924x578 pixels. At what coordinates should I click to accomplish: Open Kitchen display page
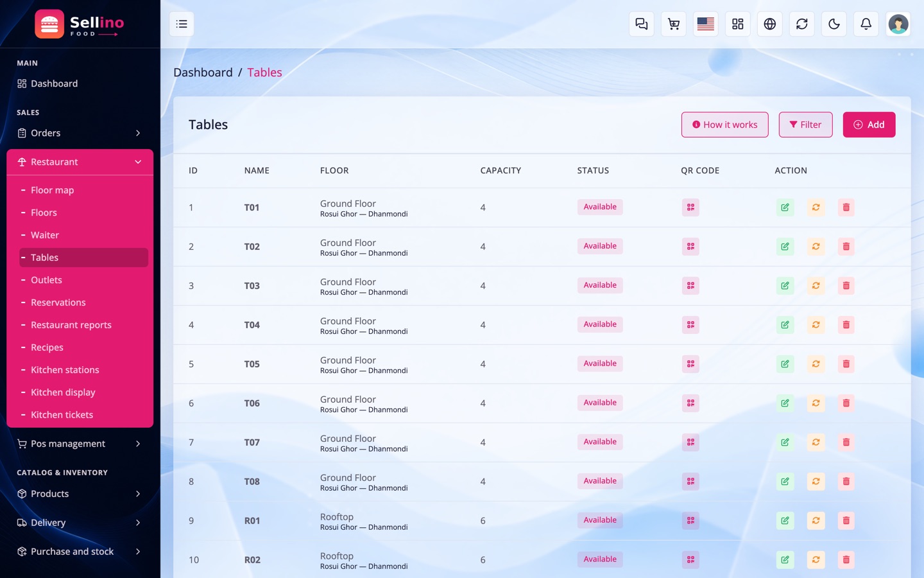(84, 392)
